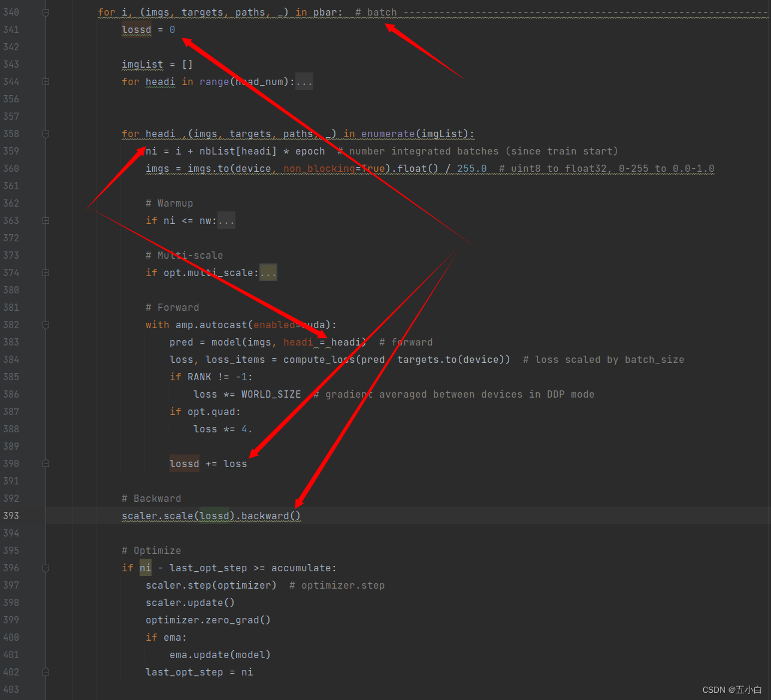The width and height of the screenshot is (771, 700).
Task: Click the folded '...' placeholder after 'if ni <= nw:'
Action: pyautogui.click(x=226, y=220)
